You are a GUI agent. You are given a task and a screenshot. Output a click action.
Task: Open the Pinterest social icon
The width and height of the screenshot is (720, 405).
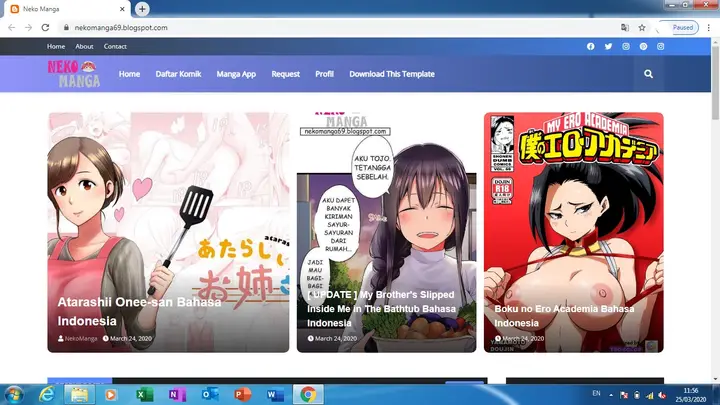[x=643, y=46]
